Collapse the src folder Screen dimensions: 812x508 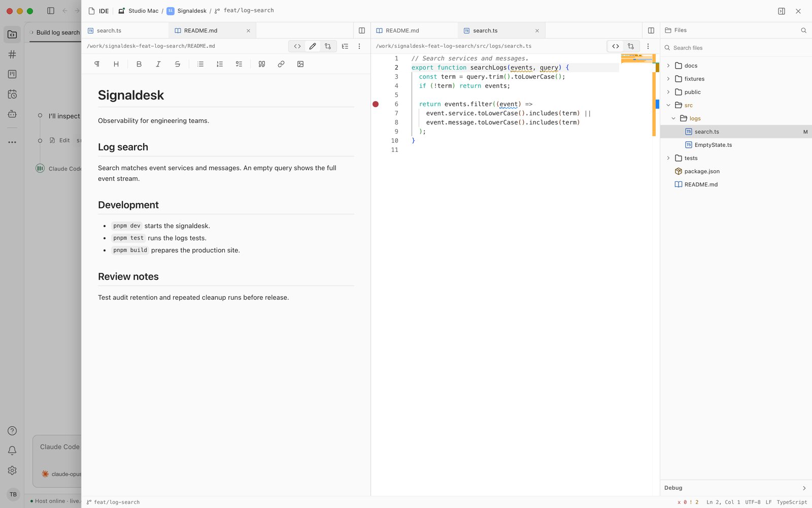pyautogui.click(x=668, y=105)
